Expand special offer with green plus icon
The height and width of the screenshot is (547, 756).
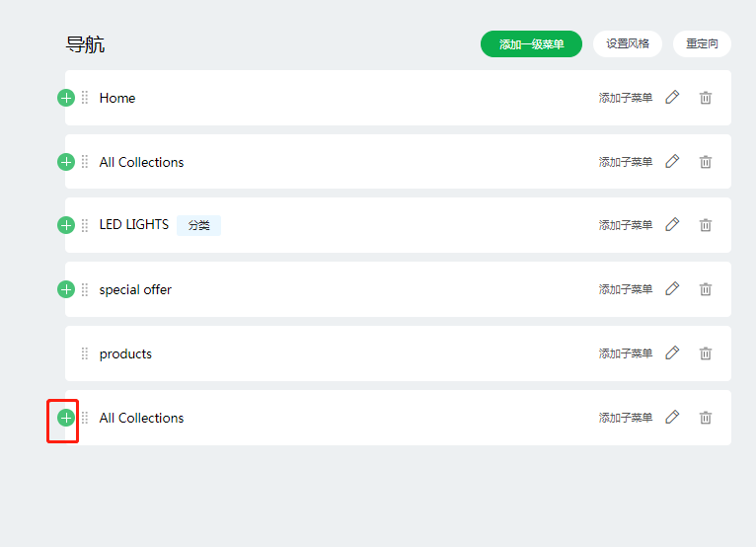tap(66, 289)
